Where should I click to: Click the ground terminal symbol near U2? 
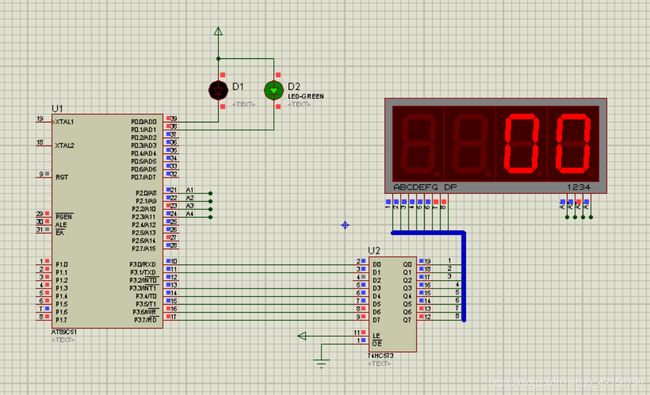click(321, 362)
